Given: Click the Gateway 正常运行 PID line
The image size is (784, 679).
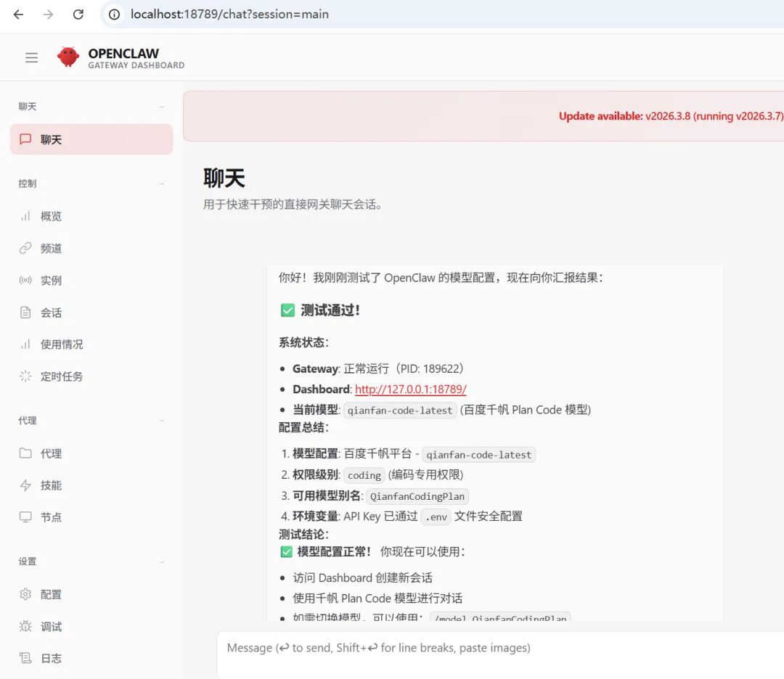Looking at the screenshot, I should (x=378, y=369).
